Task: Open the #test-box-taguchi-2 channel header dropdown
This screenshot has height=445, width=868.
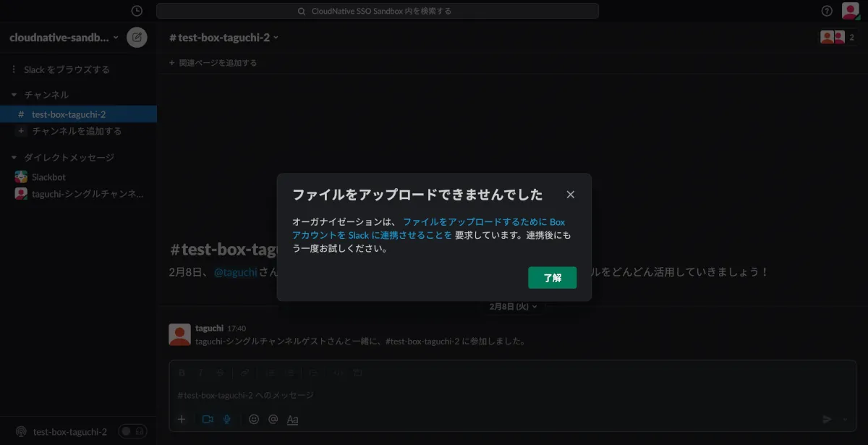Action: point(224,38)
